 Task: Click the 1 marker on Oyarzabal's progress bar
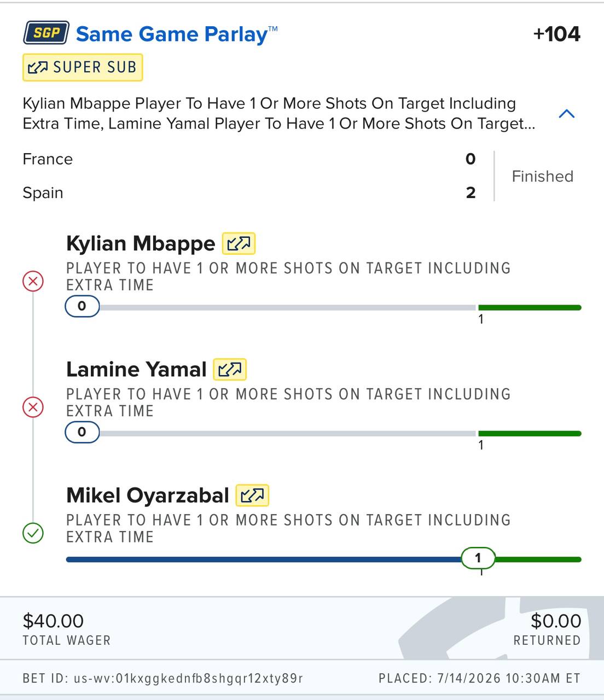[478, 558]
